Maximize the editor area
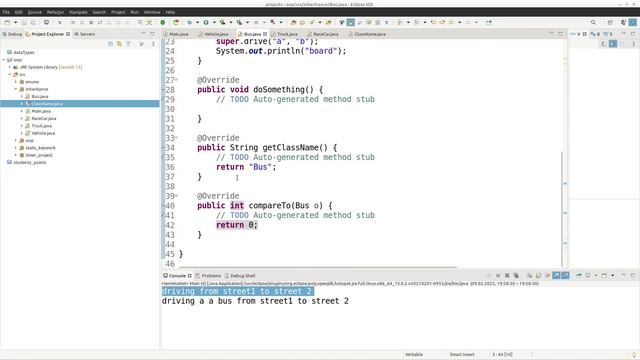This screenshot has height=360, width=640. (560, 34)
